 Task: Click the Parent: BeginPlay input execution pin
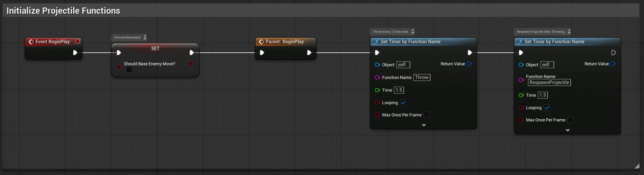pyautogui.click(x=262, y=53)
